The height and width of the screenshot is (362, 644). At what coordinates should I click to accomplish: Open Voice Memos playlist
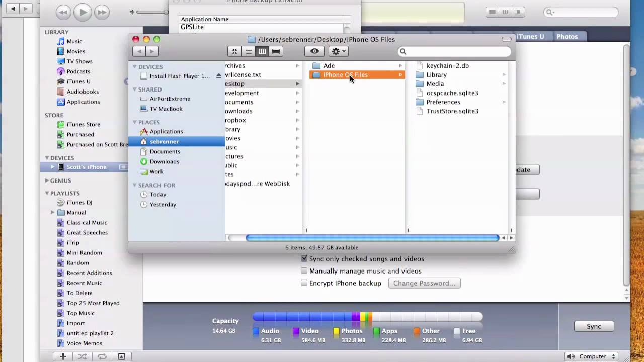coord(84,343)
